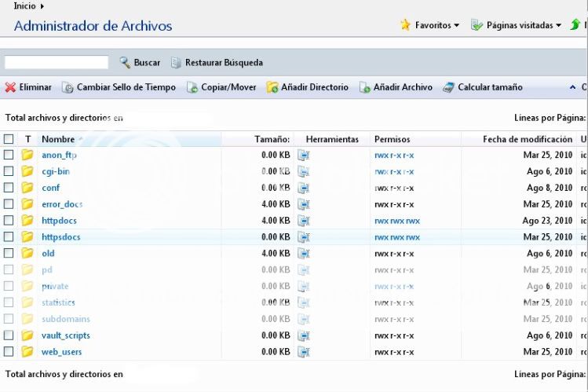Open the Páginas visitadas dropdown
This screenshot has width=588, height=392.
click(516, 25)
